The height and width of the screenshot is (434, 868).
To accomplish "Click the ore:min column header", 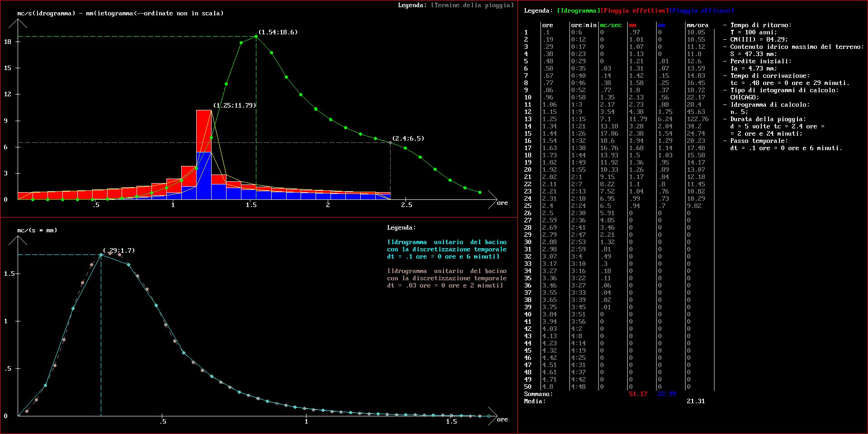I will coord(584,25).
